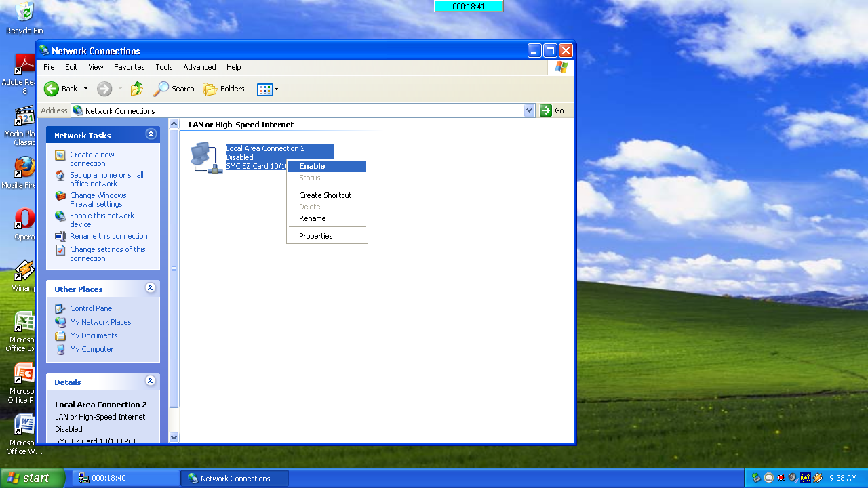Image resolution: width=868 pixels, height=488 pixels.
Task: Click Set up a home or small office network
Action: 106,180
